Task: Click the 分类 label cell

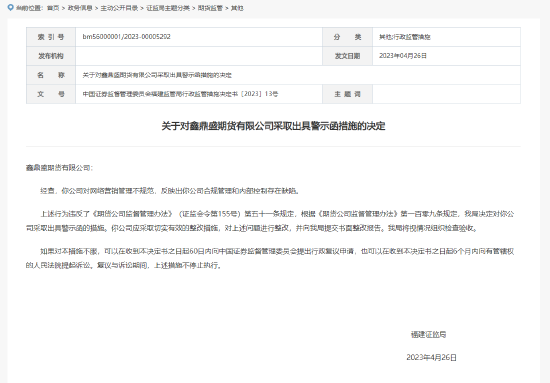Action: tap(347, 37)
